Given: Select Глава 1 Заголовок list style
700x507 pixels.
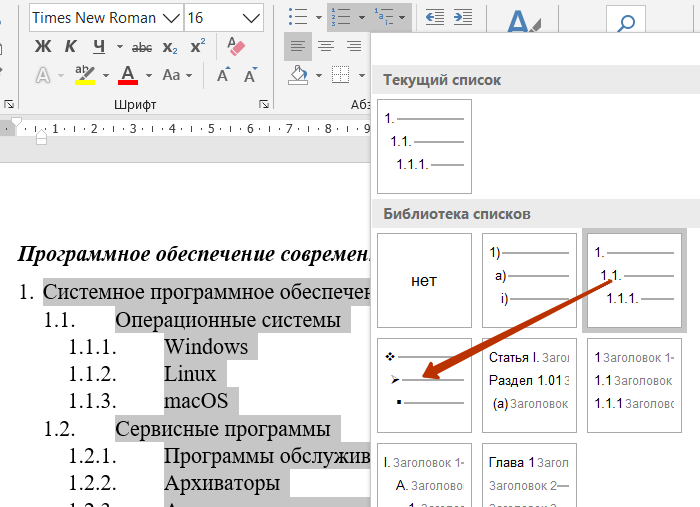Looking at the screenshot, I should 529,475.
